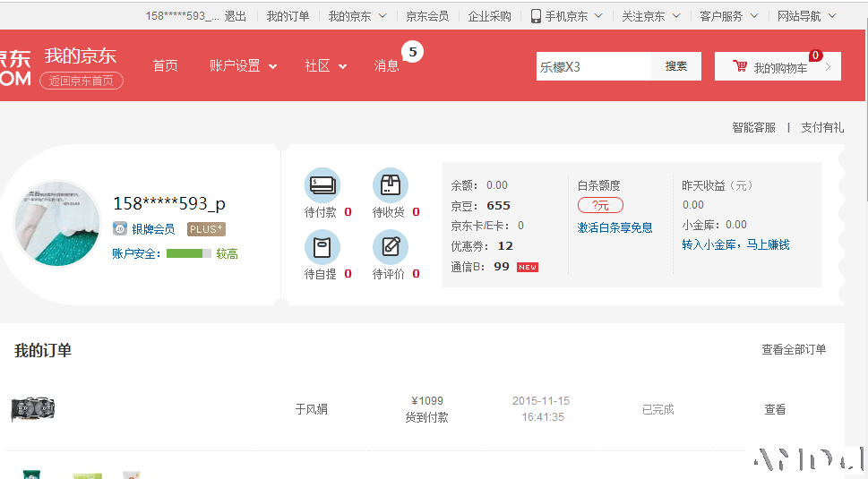Open the 我的购物车 arrow button
868x479 pixels.
tap(829, 67)
